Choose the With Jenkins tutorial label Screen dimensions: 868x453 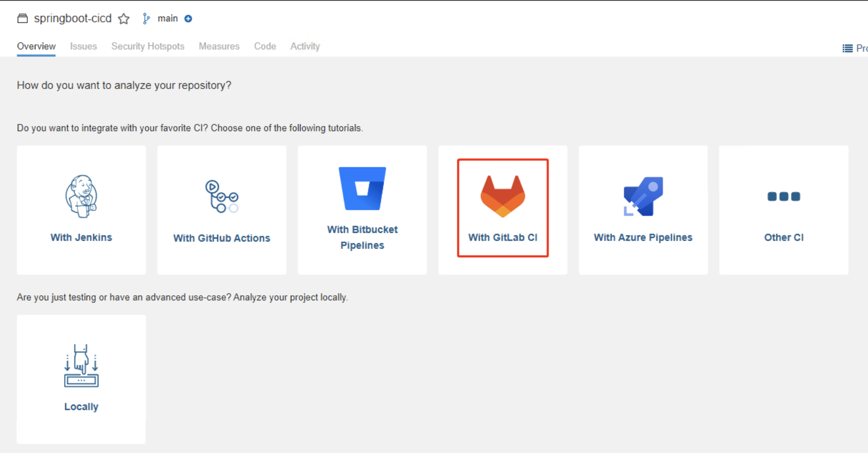tap(81, 237)
